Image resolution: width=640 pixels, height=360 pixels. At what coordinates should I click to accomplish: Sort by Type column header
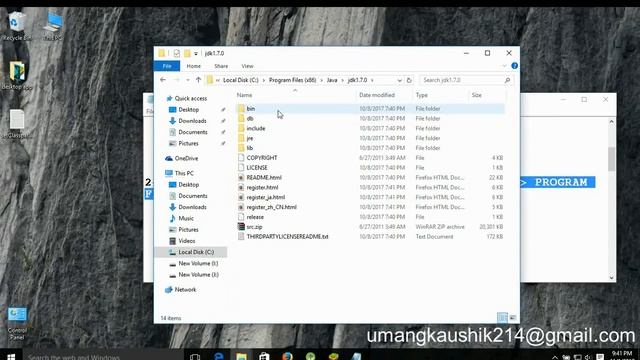(x=422, y=95)
